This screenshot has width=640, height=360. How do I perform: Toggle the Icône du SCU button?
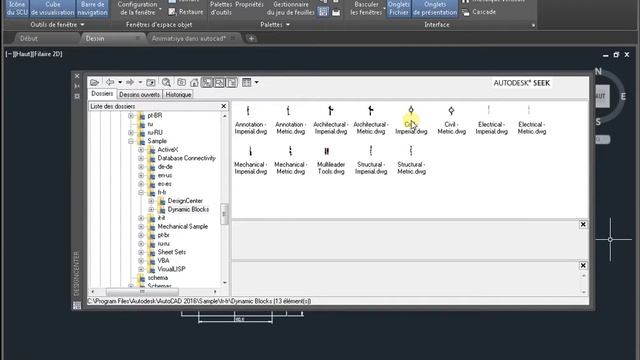click(x=17, y=8)
